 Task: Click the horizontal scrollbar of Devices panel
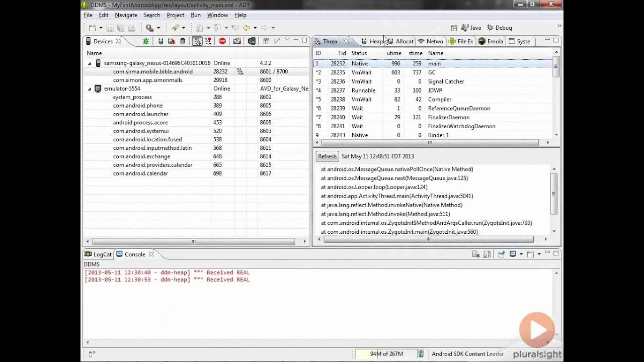click(x=193, y=242)
